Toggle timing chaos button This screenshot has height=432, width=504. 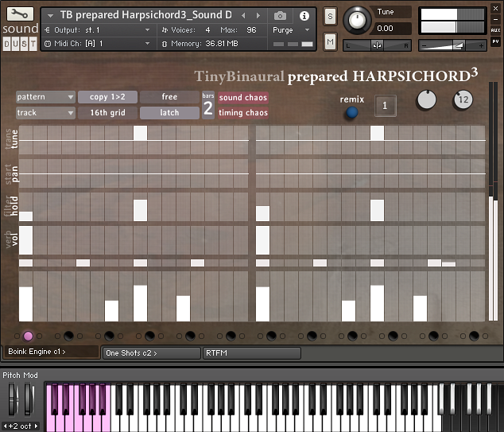click(243, 113)
